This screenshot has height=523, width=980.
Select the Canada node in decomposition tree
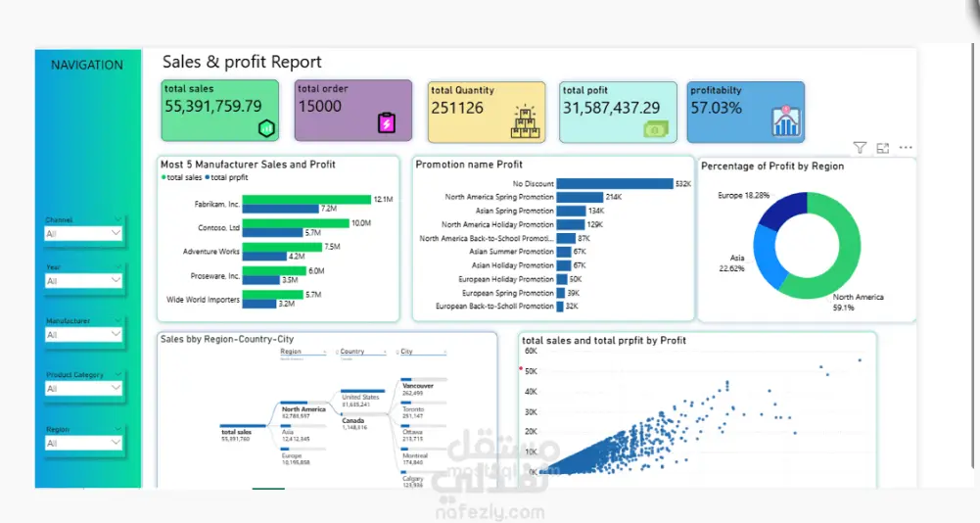[x=353, y=421]
